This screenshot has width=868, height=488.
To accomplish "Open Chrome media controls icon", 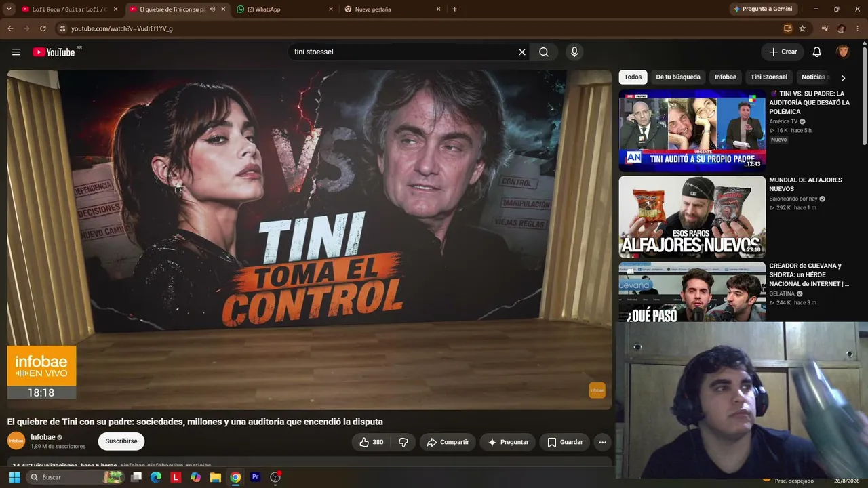I will 825,28.
